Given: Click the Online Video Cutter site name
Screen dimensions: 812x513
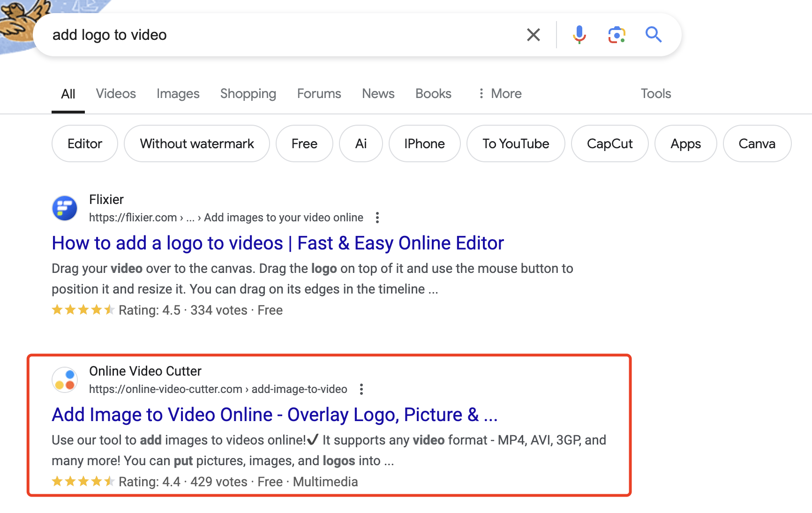Looking at the screenshot, I should click(x=145, y=371).
